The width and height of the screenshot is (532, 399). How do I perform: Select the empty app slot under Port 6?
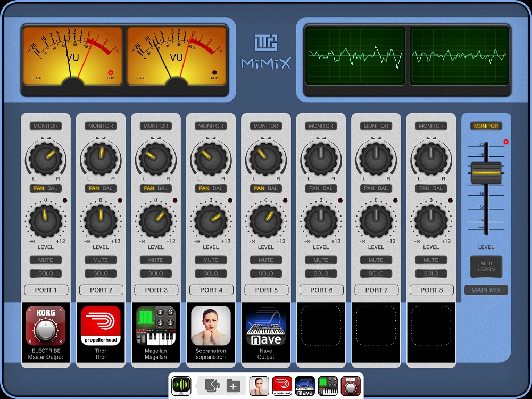click(x=321, y=326)
